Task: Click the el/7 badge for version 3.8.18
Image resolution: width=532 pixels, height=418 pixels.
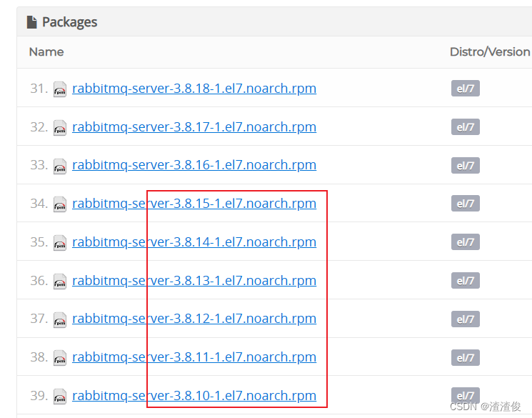Action: tap(465, 89)
